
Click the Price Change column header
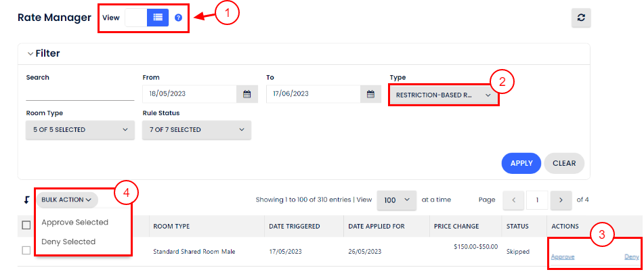(x=456, y=227)
